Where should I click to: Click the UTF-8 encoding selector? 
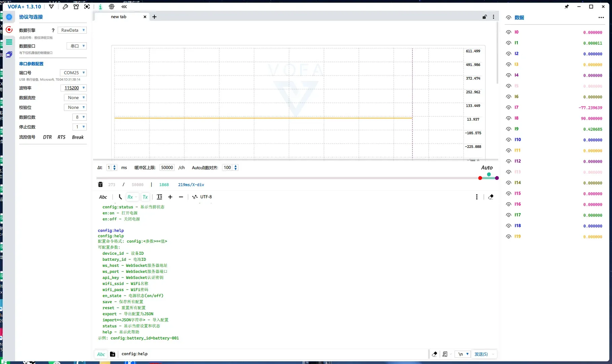pos(206,197)
